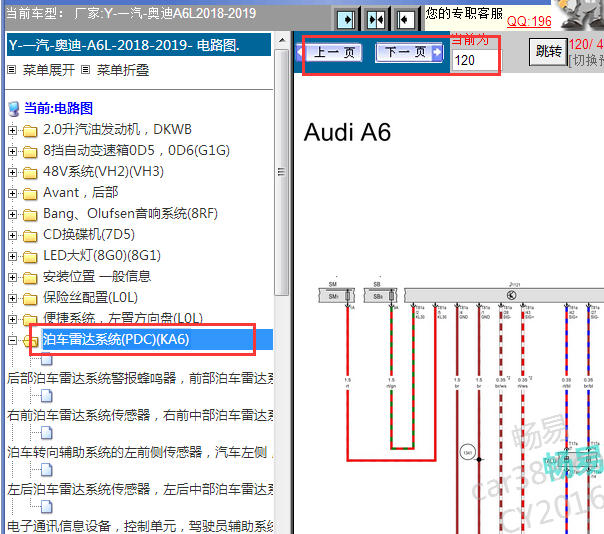604x534 pixels.
Task: Select 保险丝配置(L0L) tree item
Action: point(90,297)
